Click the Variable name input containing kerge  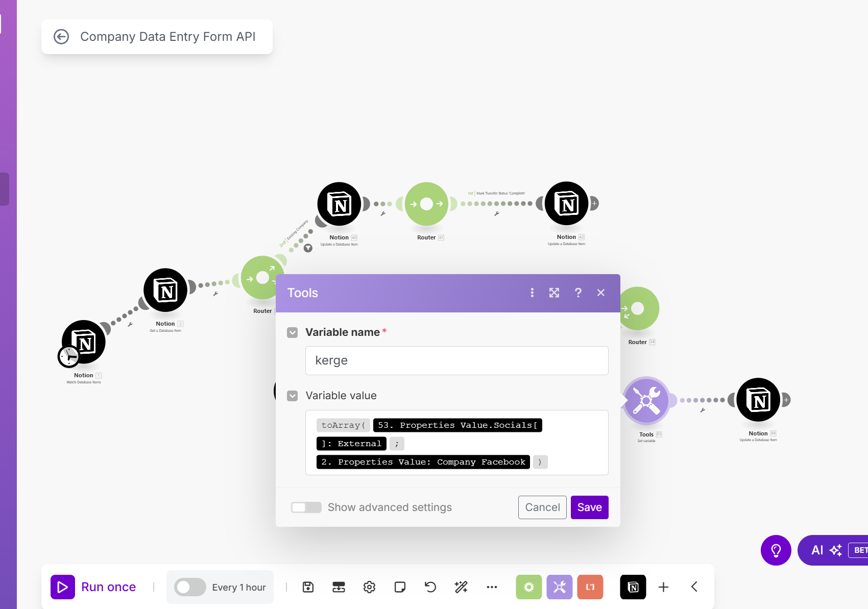(x=457, y=360)
